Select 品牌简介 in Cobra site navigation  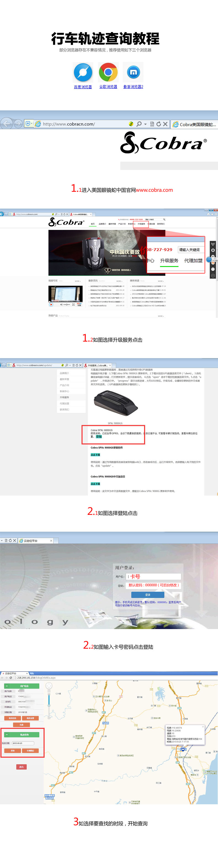pos(102,224)
